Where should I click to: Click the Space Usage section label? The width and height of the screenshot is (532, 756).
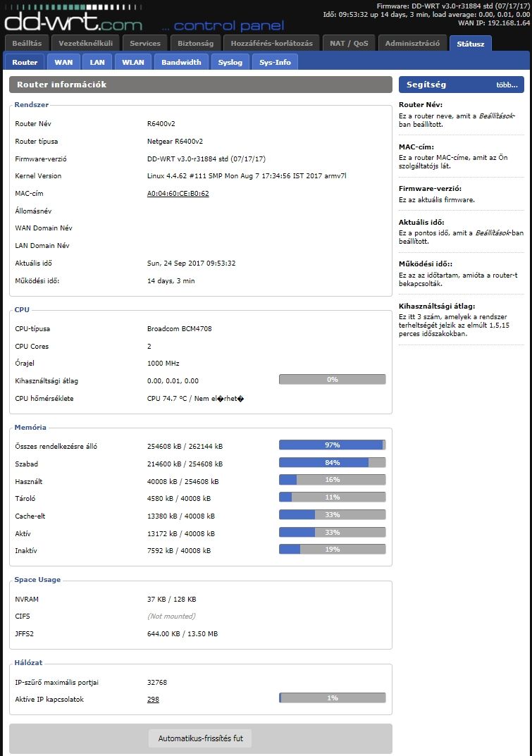(37, 580)
